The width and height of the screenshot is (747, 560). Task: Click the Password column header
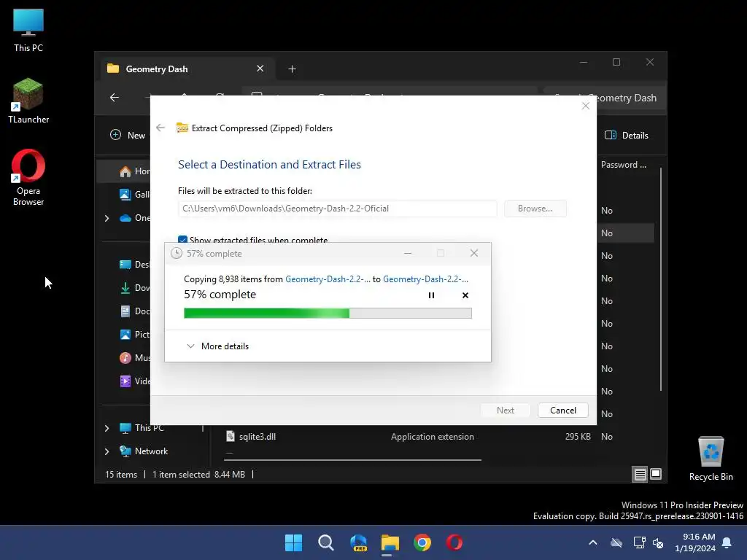[x=623, y=165]
